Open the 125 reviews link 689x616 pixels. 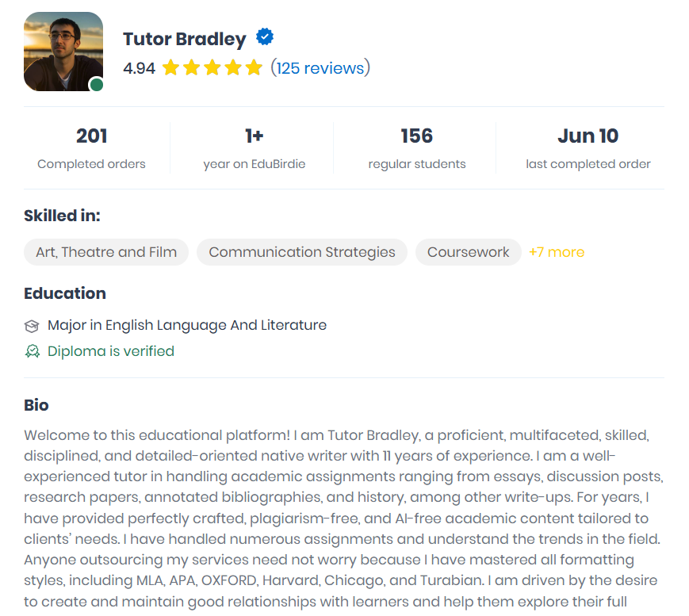[320, 68]
